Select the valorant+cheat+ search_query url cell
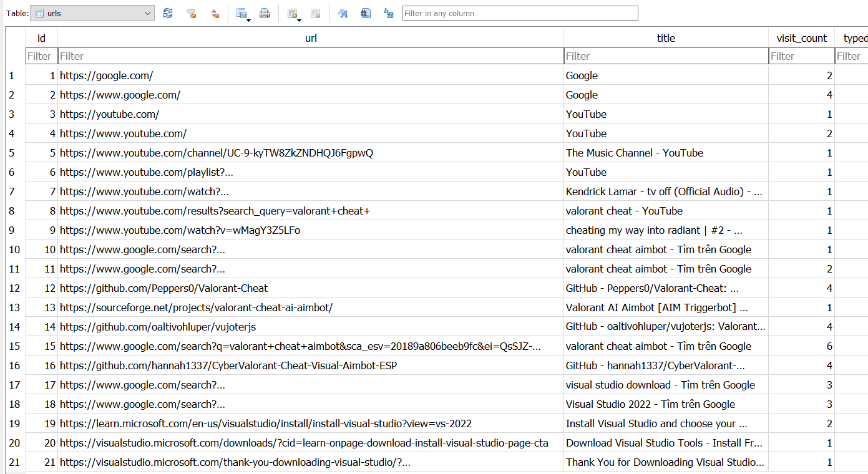This screenshot has height=474, width=868. [x=311, y=211]
